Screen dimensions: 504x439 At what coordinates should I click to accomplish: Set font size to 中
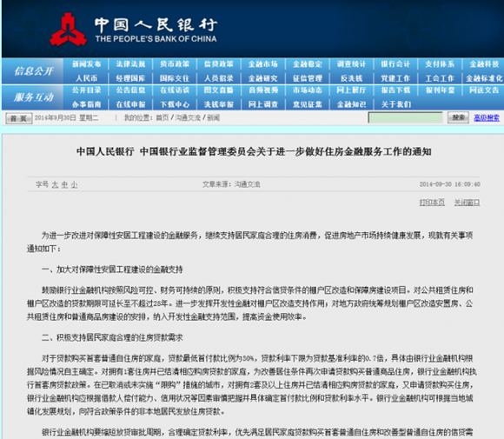(x=64, y=184)
